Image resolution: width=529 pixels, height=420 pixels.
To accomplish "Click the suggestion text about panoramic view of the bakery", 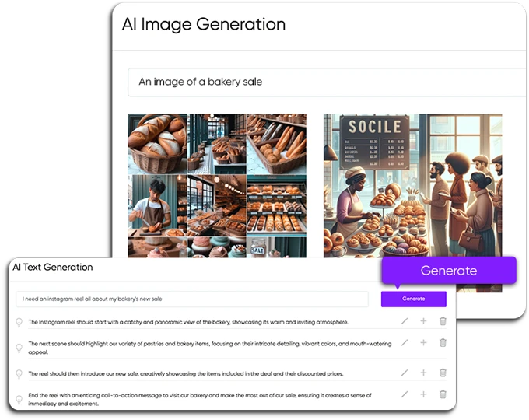I will click(x=188, y=322).
